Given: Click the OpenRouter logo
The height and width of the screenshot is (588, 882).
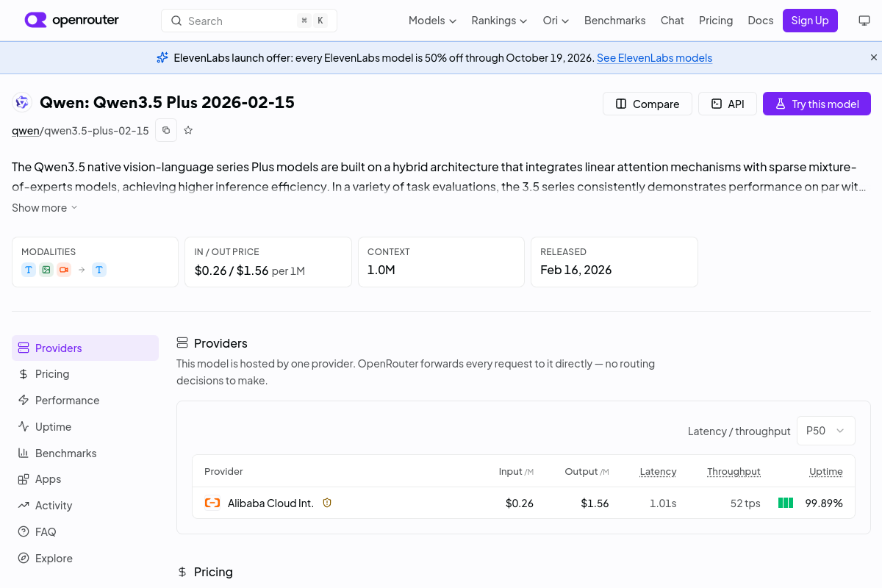Looking at the screenshot, I should [x=71, y=20].
